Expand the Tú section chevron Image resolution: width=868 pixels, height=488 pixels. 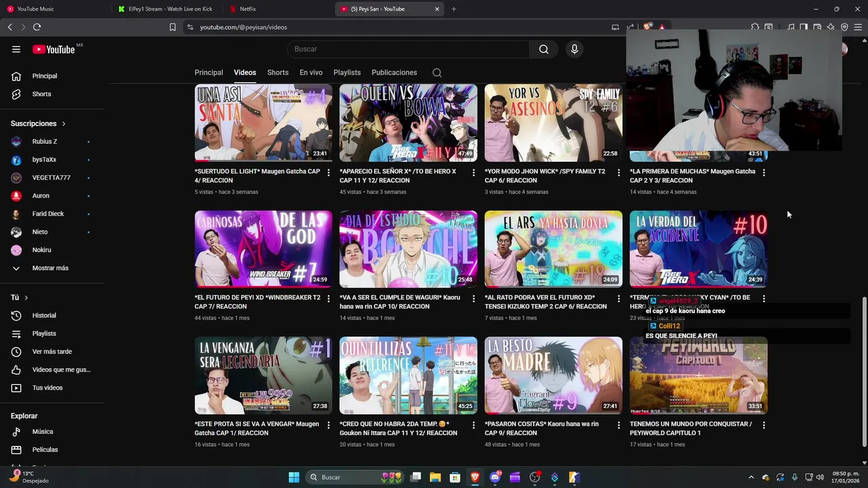26,298
